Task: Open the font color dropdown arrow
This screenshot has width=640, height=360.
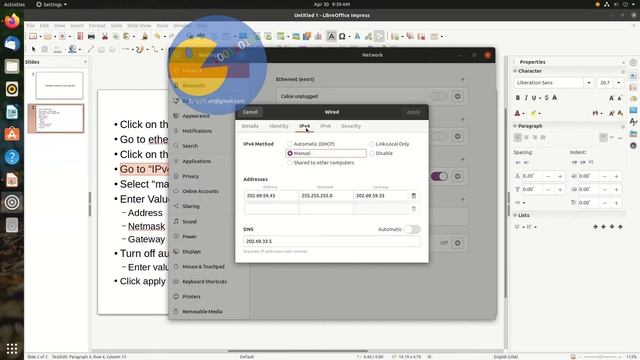Action: pyautogui.click(x=524, y=113)
